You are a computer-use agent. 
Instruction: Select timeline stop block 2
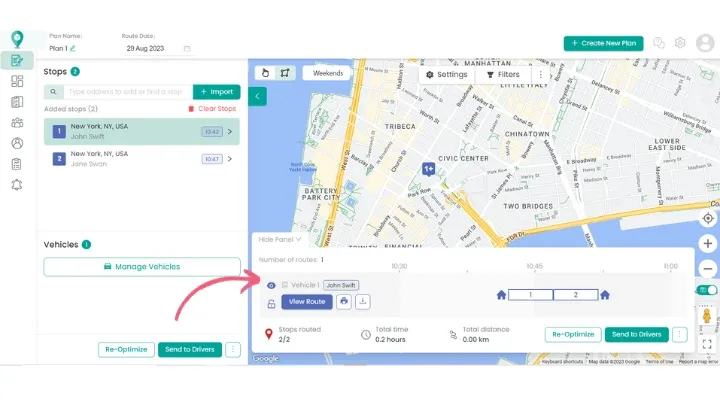pos(576,295)
